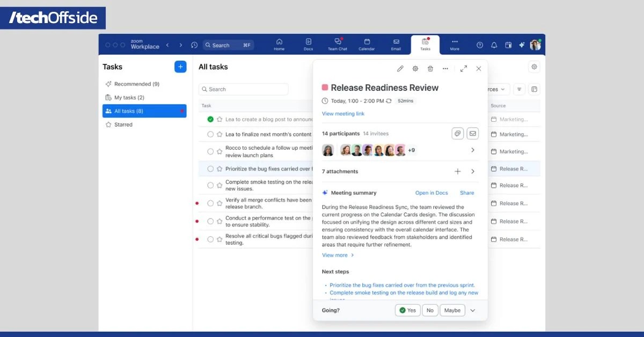Viewport: 644px width, 337px height.
Task: Click Share next to Meeting summary
Action: [467, 193]
